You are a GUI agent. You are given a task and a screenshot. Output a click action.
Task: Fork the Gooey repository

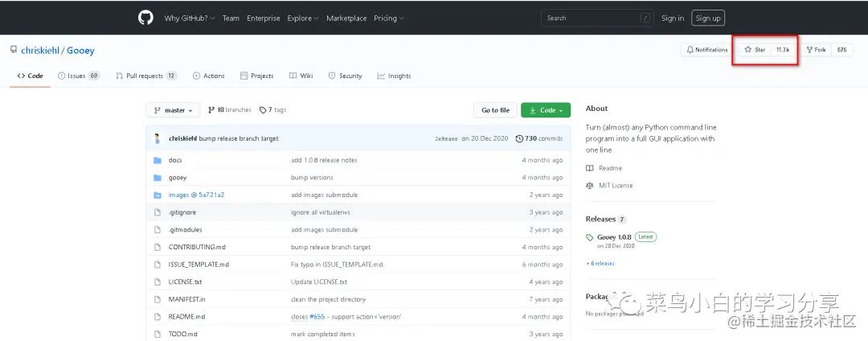click(816, 50)
